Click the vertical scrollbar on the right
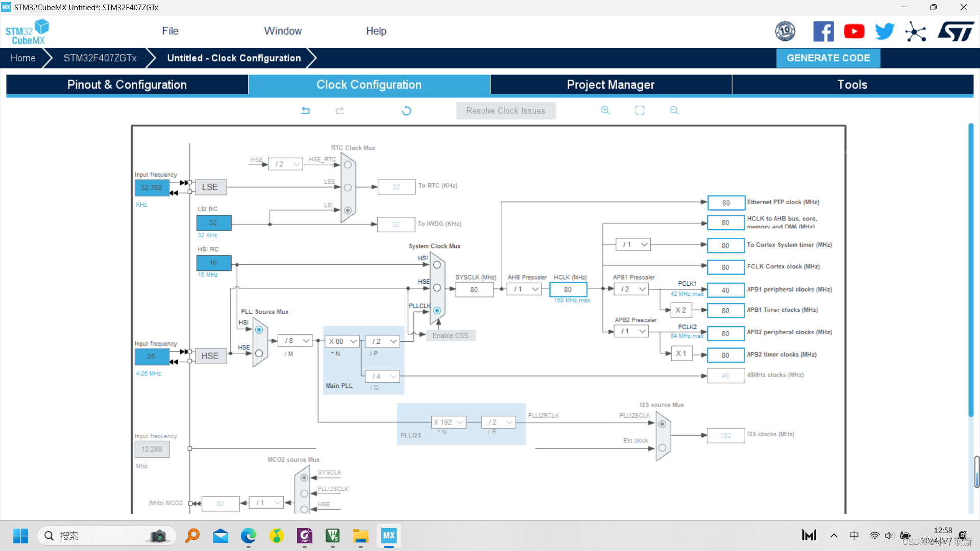This screenshot has width=980, height=551. [x=971, y=270]
